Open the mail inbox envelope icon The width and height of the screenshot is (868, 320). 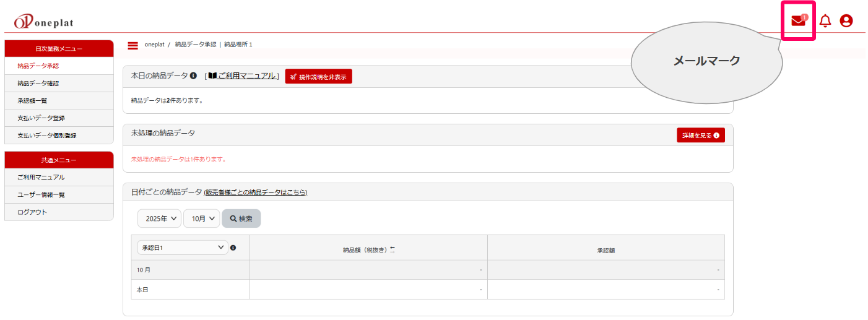pyautogui.click(x=798, y=21)
